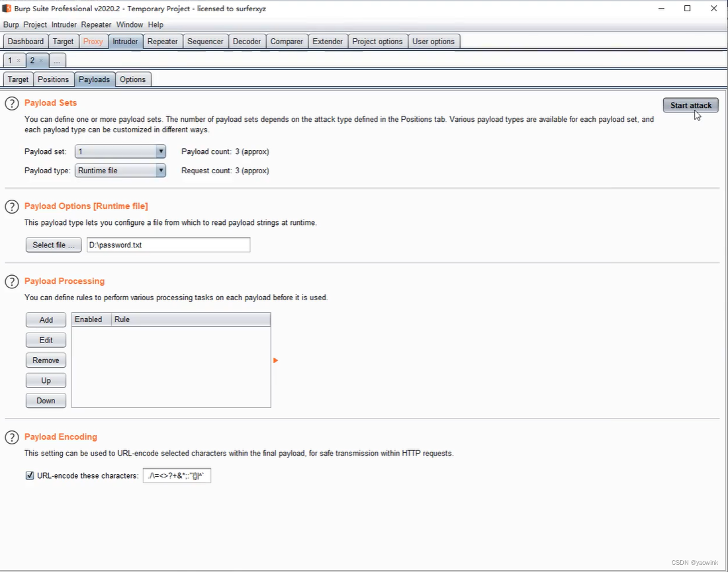Open the Help menu
This screenshot has width=728, height=572.
click(156, 24)
